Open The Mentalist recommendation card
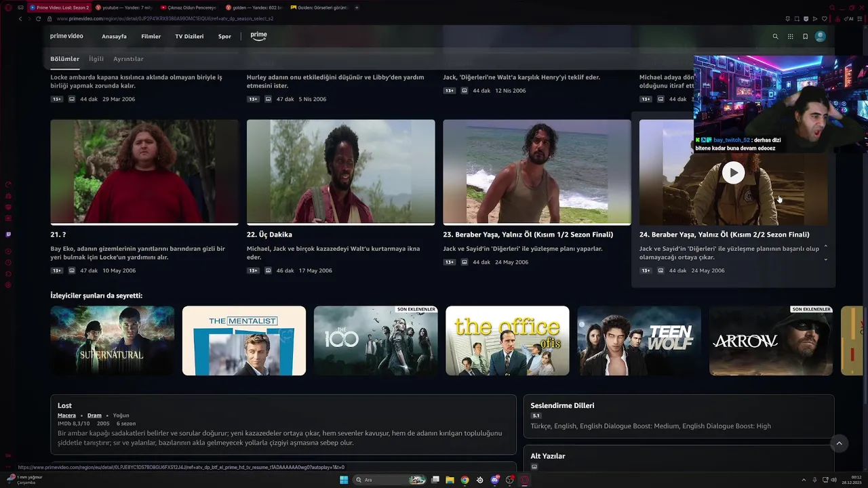This screenshot has height=488, width=868. 244,341
